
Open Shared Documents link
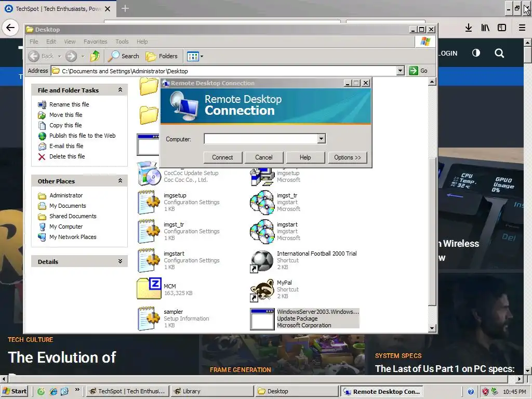73,216
